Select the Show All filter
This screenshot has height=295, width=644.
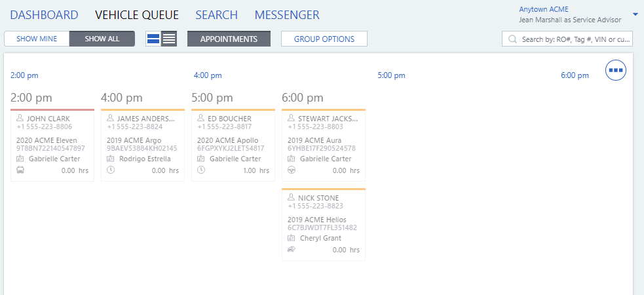(x=102, y=39)
